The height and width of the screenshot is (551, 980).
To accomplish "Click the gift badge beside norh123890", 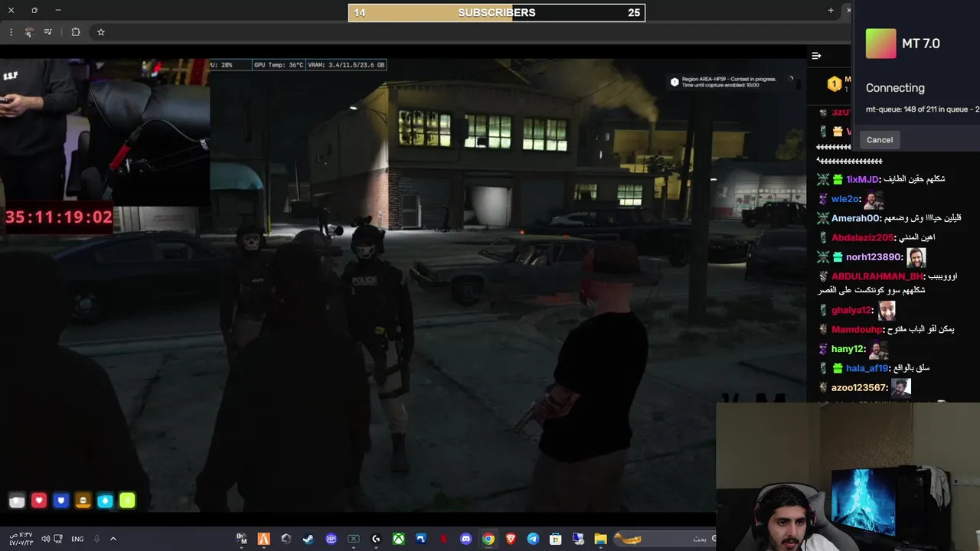I will [838, 257].
